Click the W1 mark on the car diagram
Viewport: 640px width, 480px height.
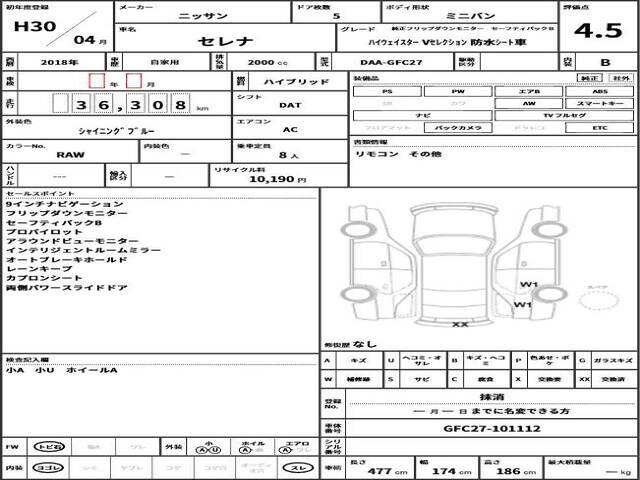(x=522, y=285)
